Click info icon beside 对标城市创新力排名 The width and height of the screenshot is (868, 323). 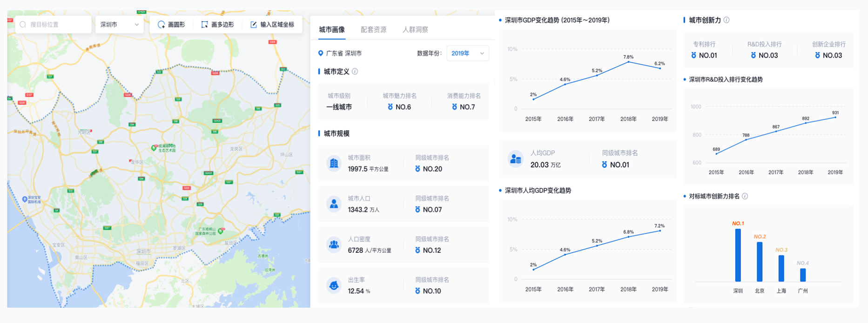click(x=745, y=196)
